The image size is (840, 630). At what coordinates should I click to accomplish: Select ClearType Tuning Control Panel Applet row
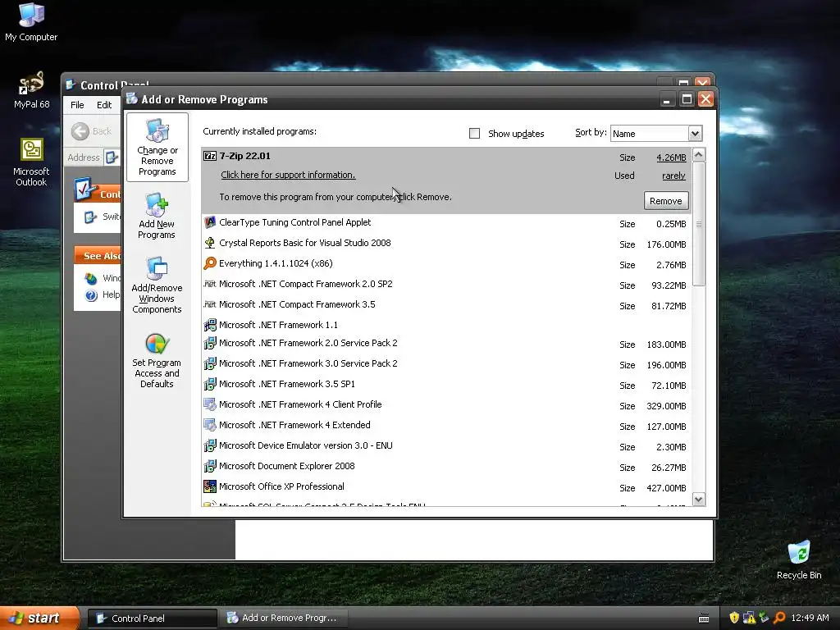[445, 223]
